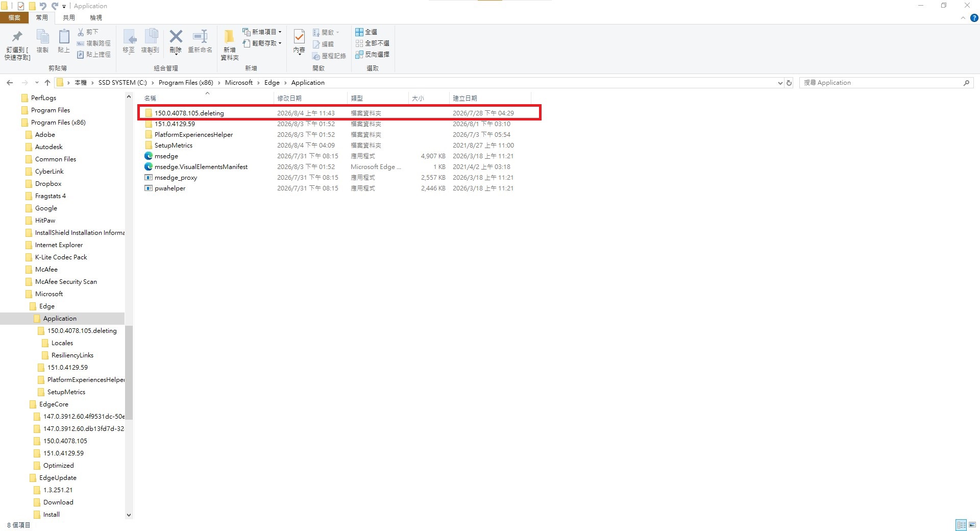Click the 釘選到[快速存取] pin icon
Screen dimensions: 980x531
pos(17,37)
